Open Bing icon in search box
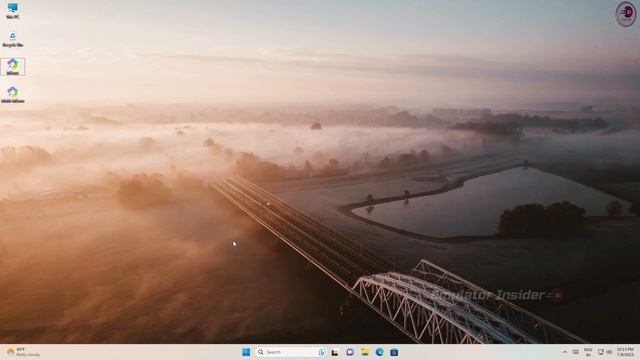The image size is (640, 360). (322, 352)
